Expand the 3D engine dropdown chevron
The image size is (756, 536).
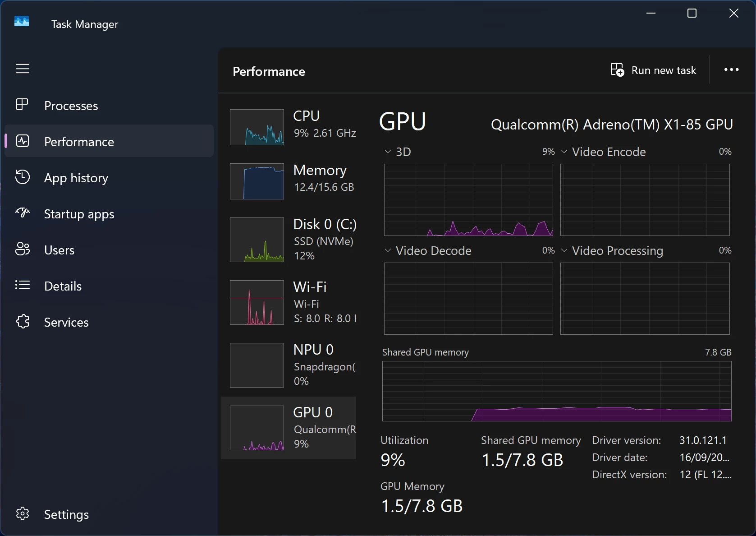pyautogui.click(x=388, y=152)
